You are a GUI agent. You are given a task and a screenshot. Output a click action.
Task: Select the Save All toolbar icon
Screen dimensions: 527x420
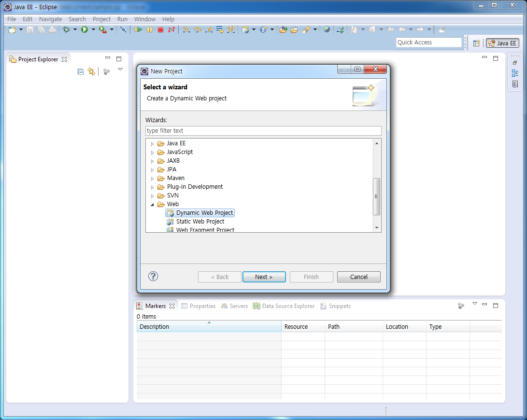coord(41,29)
